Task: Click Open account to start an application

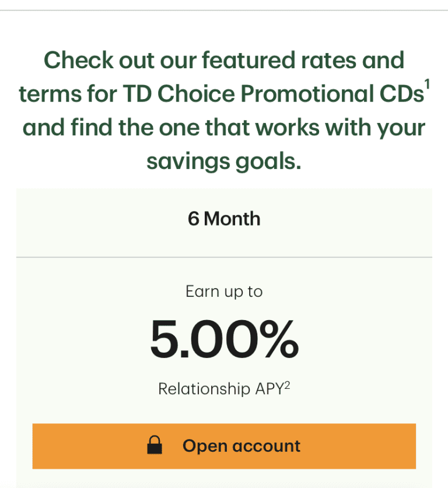Action: click(224, 445)
